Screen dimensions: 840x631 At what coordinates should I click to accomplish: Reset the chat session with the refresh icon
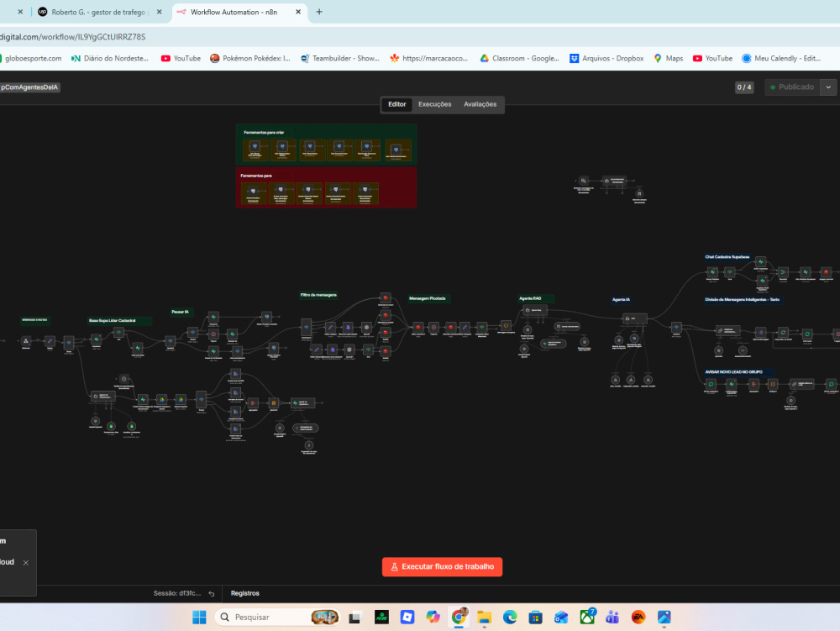coord(212,593)
